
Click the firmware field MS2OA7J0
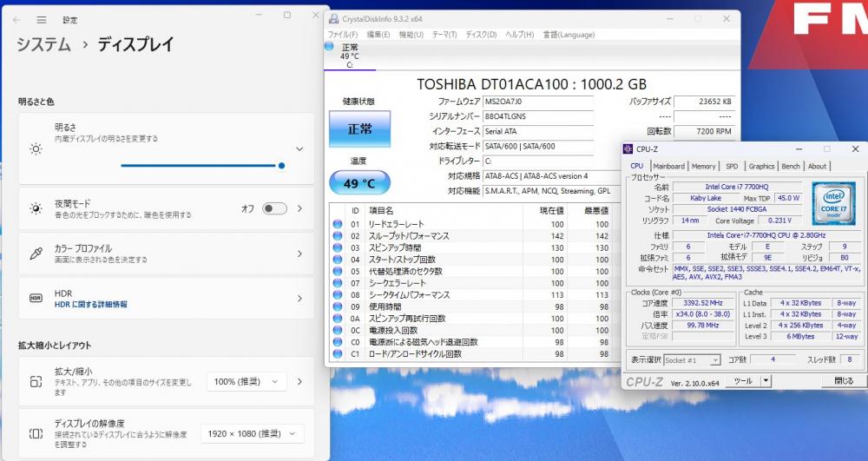(x=538, y=102)
